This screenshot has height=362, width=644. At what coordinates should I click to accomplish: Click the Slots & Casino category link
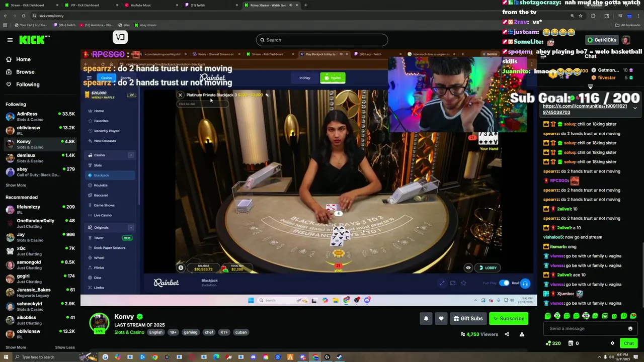pos(129,332)
